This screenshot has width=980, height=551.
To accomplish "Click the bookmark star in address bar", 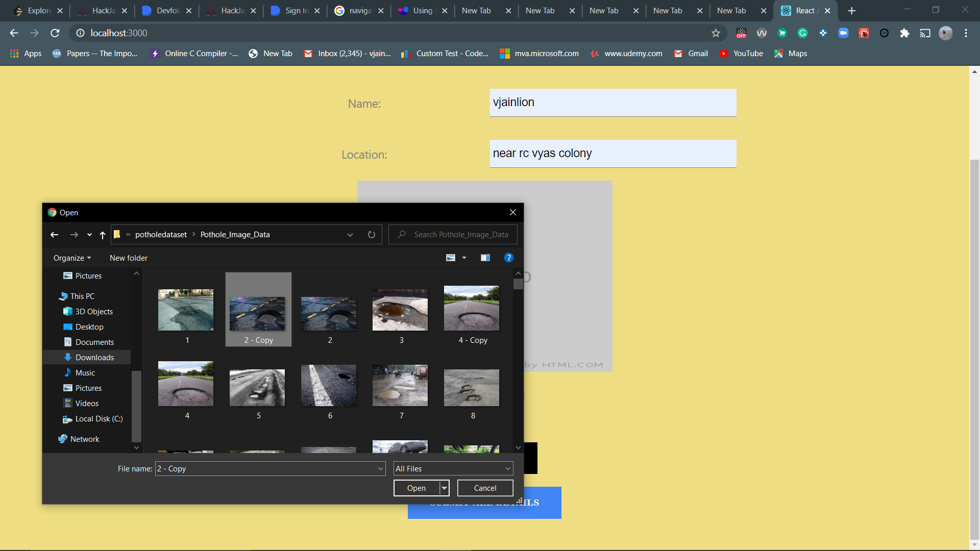I will 716,33.
